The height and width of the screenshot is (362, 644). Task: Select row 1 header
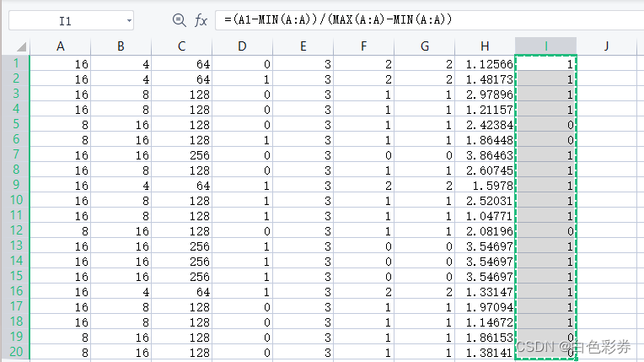click(16, 63)
